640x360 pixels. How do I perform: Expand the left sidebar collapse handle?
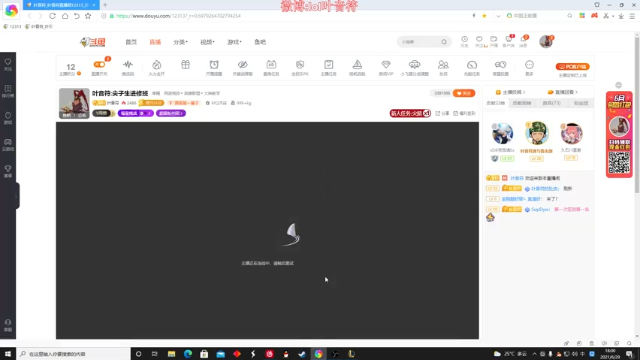tap(17, 196)
